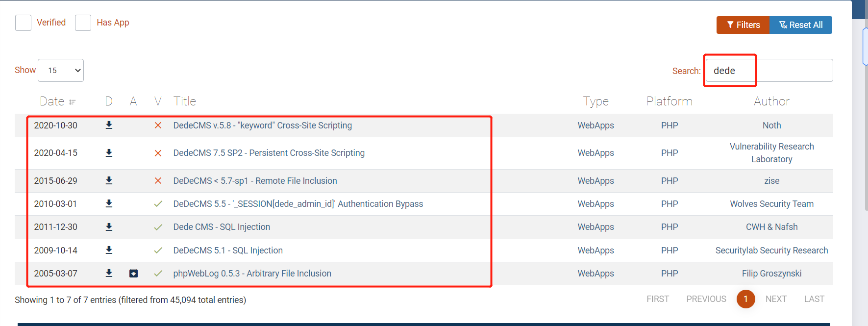868x326 pixels.
Task: Go to LAST page of results
Action: point(814,299)
